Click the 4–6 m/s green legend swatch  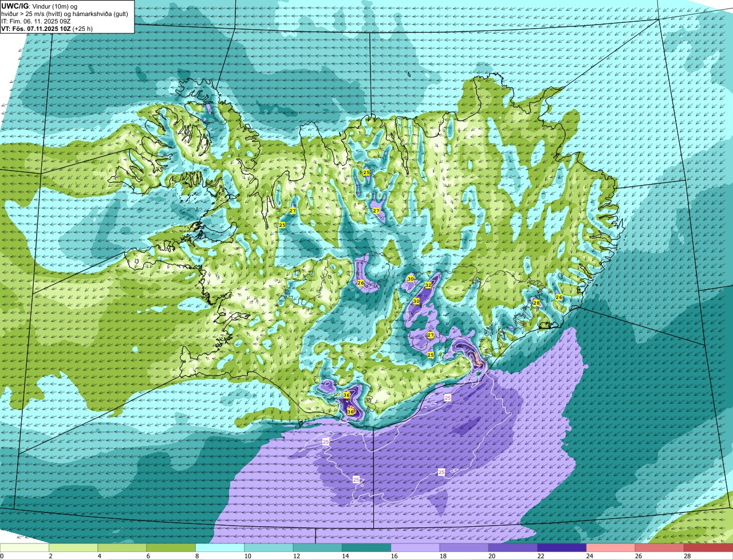(x=122, y=547)
